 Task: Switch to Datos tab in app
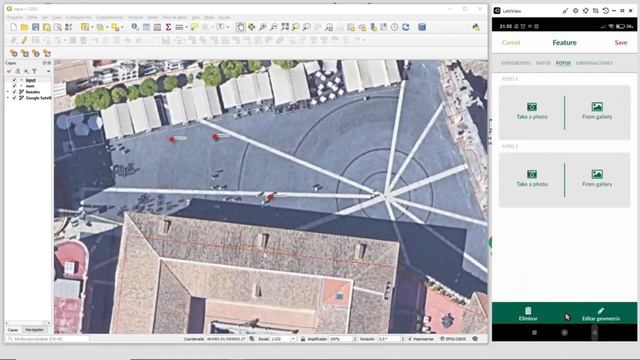coord(543,63)
